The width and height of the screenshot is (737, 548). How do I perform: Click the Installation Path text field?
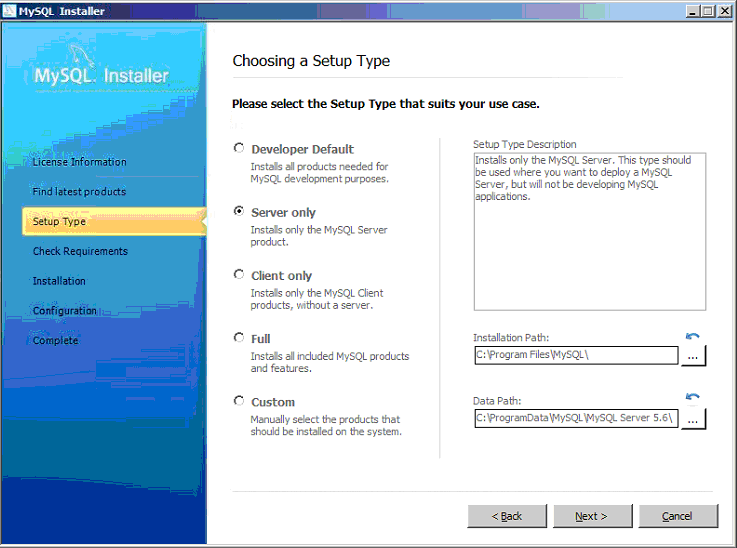coord(576,355)
